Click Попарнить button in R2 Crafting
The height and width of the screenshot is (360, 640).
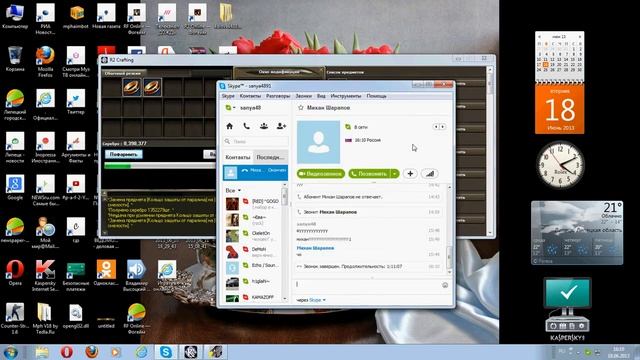pyautogui.click(x=124, y=154)
